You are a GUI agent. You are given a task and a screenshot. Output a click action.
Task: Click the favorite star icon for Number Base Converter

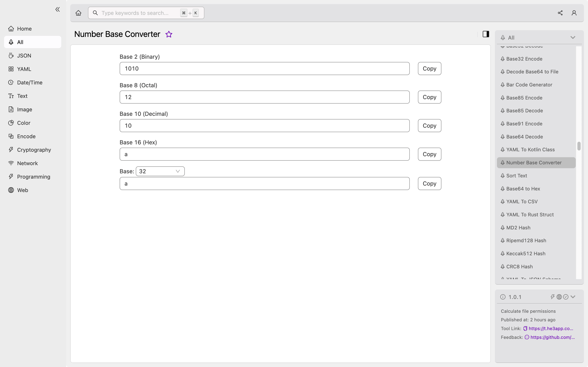(168, 34)
